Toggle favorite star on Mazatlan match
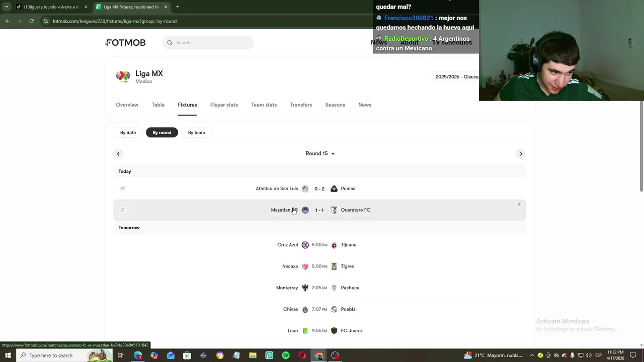 pyautogui.click(x=519, y=205)
